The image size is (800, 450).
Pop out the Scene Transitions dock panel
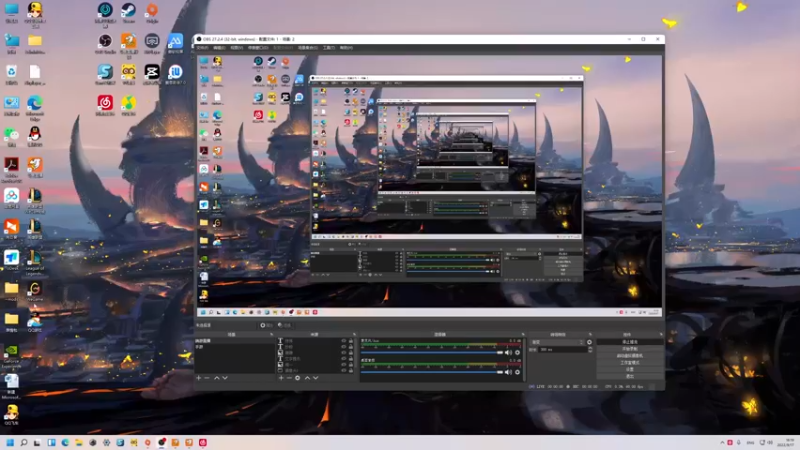(590, 335)
